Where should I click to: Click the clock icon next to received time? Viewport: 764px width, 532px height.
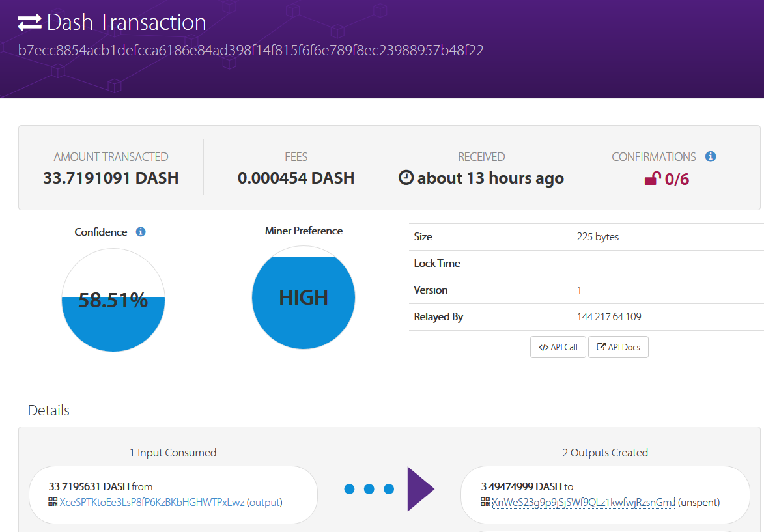pyautogui.click(x=406, y=177)
